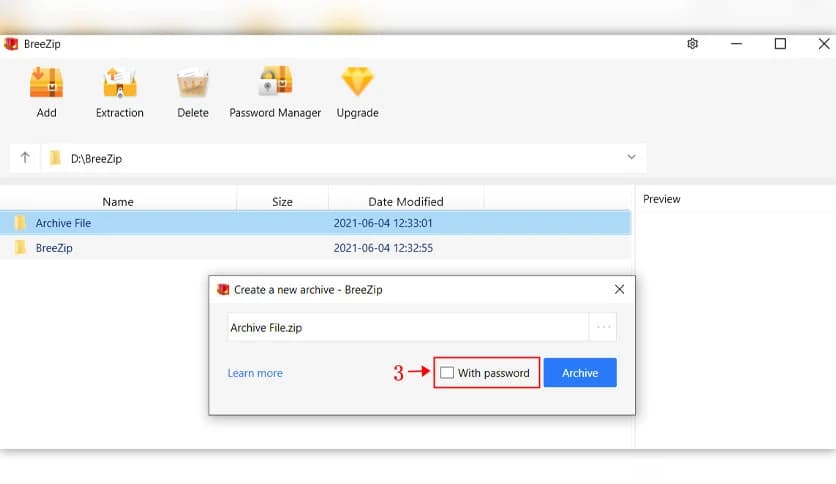Open BreeZip settings gear
Viewport: 836px width, 484px height.
pos(692,44)
